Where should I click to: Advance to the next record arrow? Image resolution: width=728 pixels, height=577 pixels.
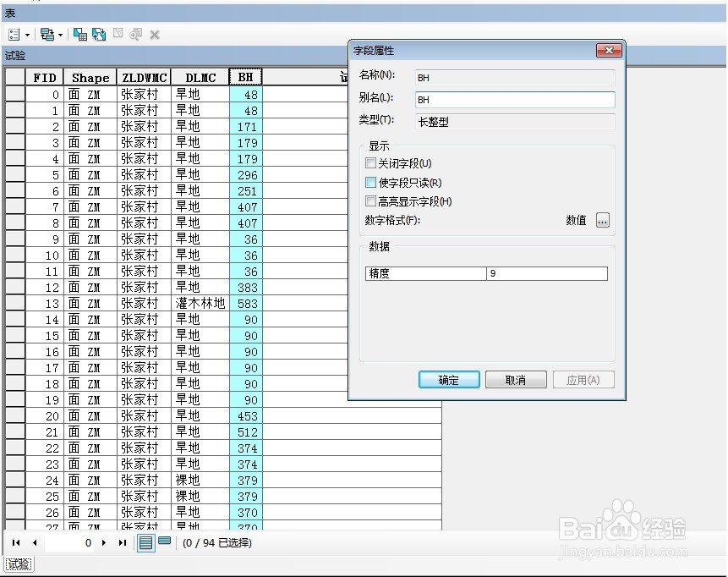point(103,542)
